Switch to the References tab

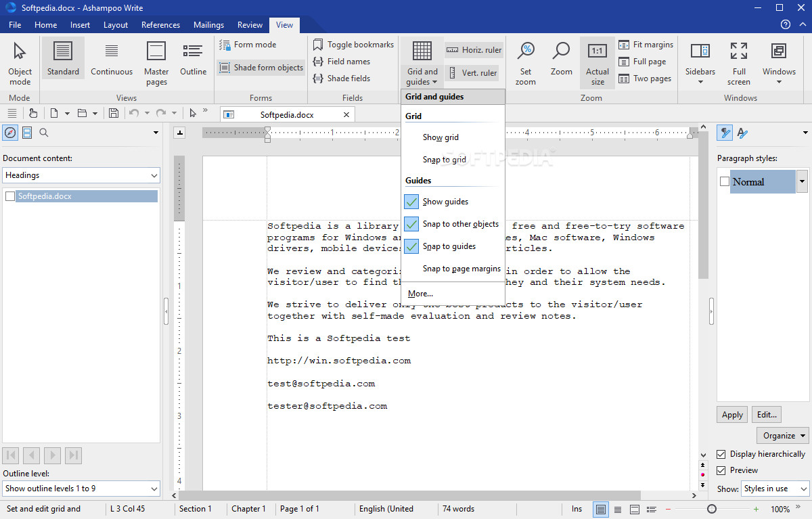[x=160, y=25]
